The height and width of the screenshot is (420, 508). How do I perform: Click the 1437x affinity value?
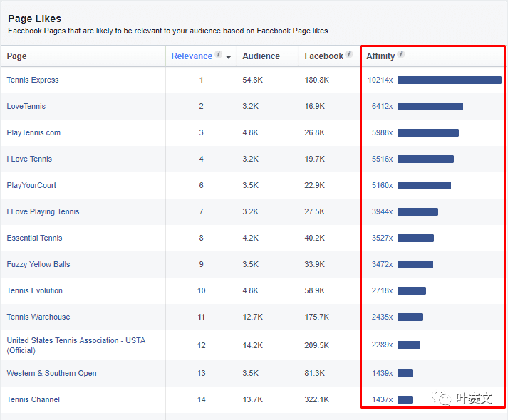pyautogui.click(x=383, y=399)
